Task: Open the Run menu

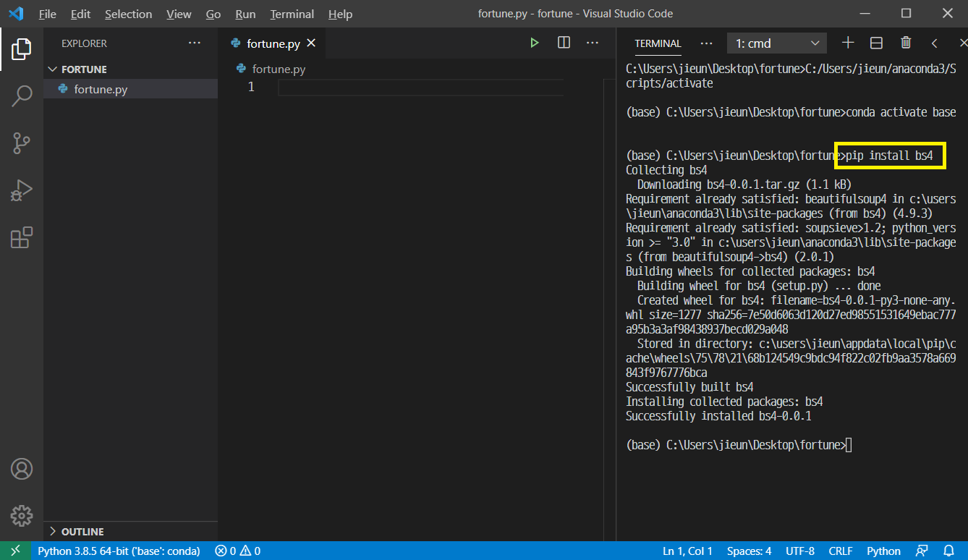Action: point(245,14)
